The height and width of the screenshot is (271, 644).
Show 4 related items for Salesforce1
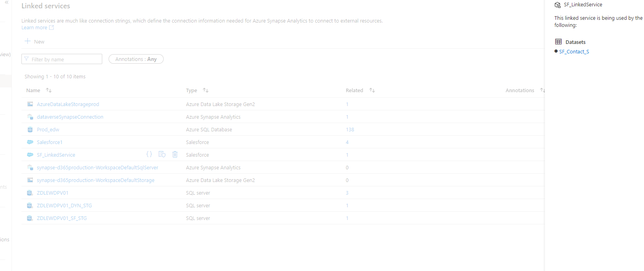347,142
